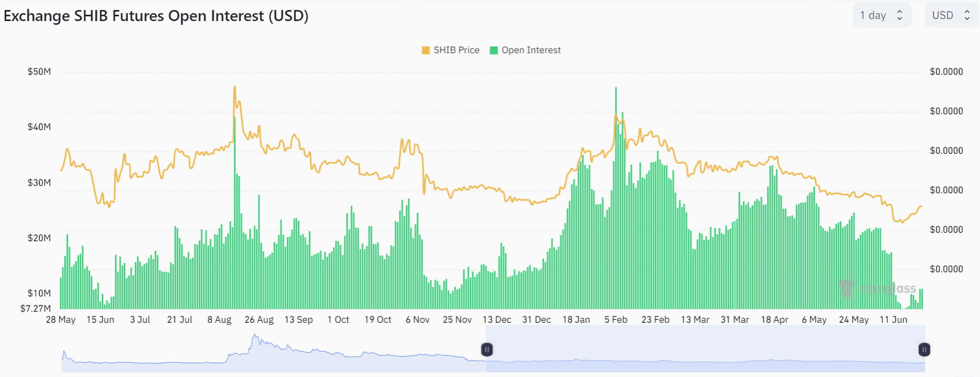Click the topmost right-axis $0.0000 label
The image size is (980, 377).
(x=946, y=72)
